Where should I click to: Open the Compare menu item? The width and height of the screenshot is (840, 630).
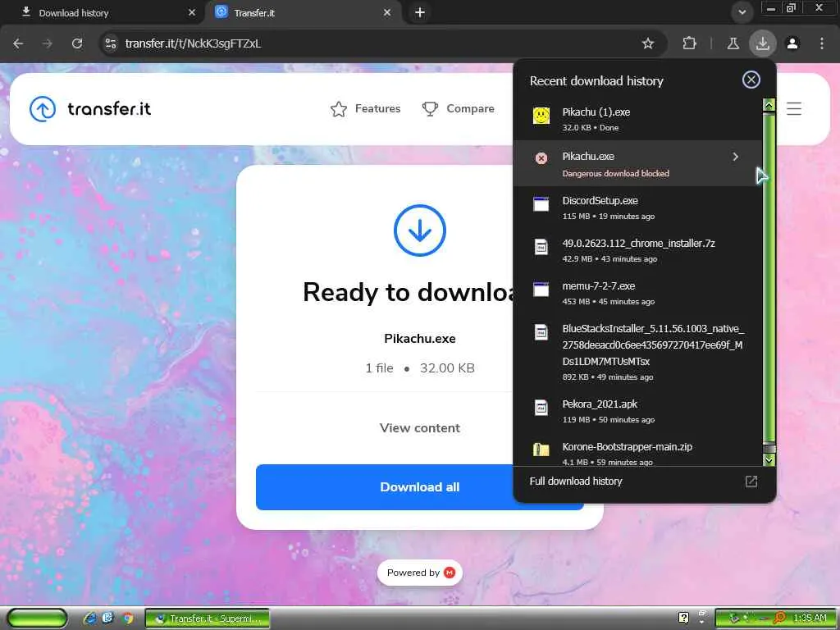click(x=458, y=109)
